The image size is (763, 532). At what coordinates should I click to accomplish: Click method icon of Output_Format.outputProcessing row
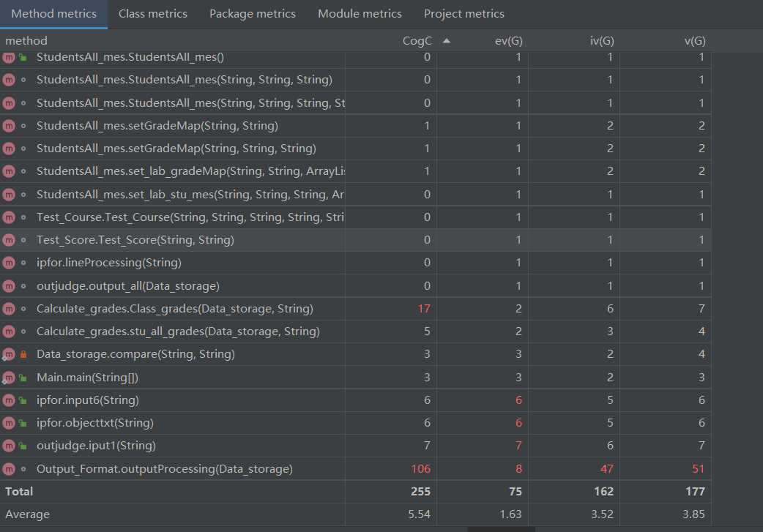pyautogui.click(x=9, y=468)
